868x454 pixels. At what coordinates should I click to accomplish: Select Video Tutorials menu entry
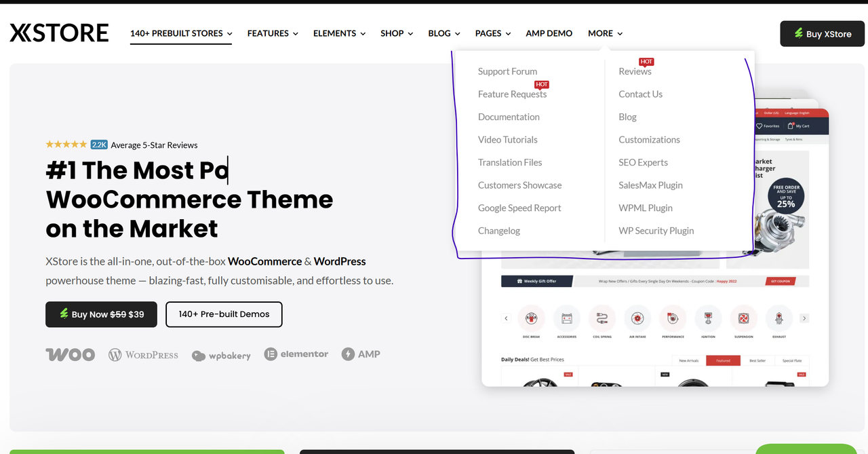(507, 140)
